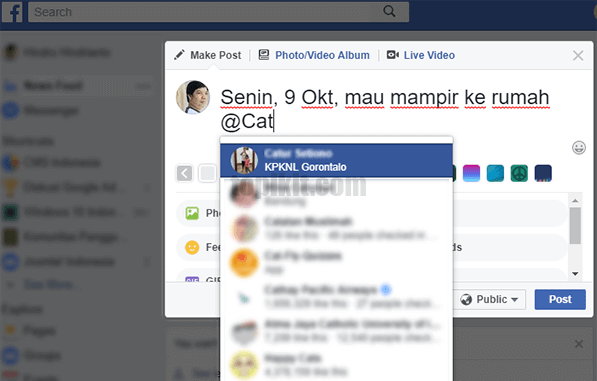Open Pages under Explore
The height and width of the screenshot is (381, 597).
[x=39, y=330]
